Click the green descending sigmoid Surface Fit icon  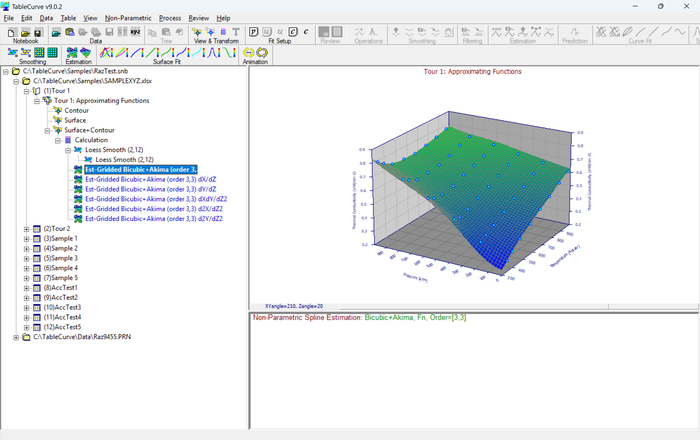point(229,53)
